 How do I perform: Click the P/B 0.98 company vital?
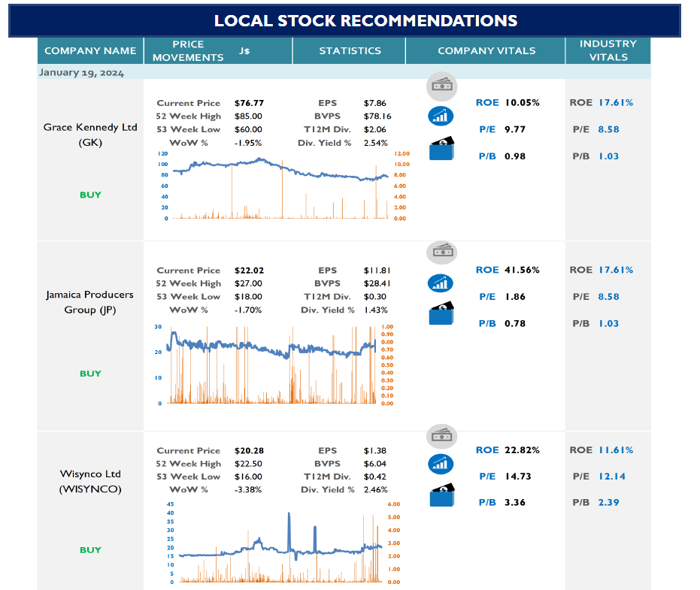(502, 156)
